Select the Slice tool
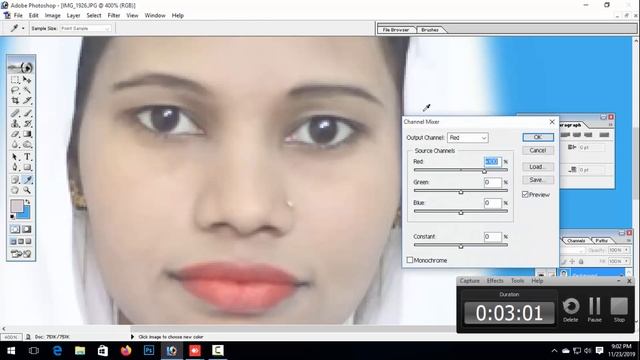Image resolution: width=640 pixels, height=360 pixels. tap(27, 100)
